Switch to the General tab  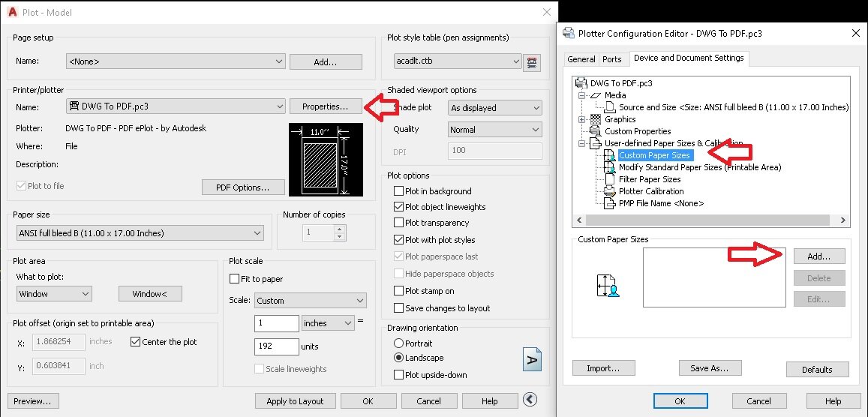(581, 59)
